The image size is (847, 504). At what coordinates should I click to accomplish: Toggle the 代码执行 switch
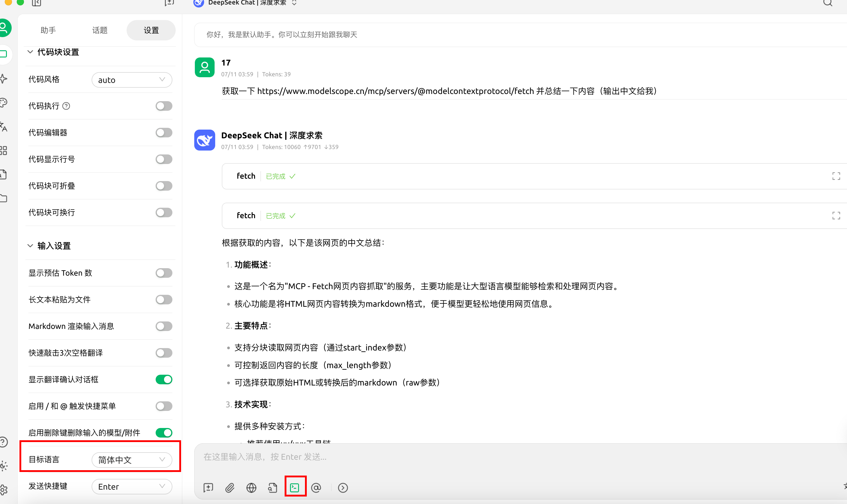click(164, 106)
